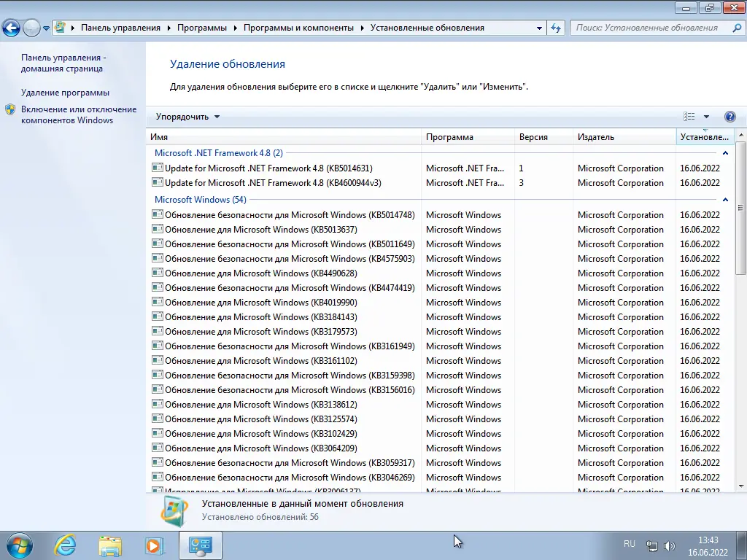Open Панель управления - домашняя страница link
The height and width of the screenshot is (560, 747).
point(63,63)
